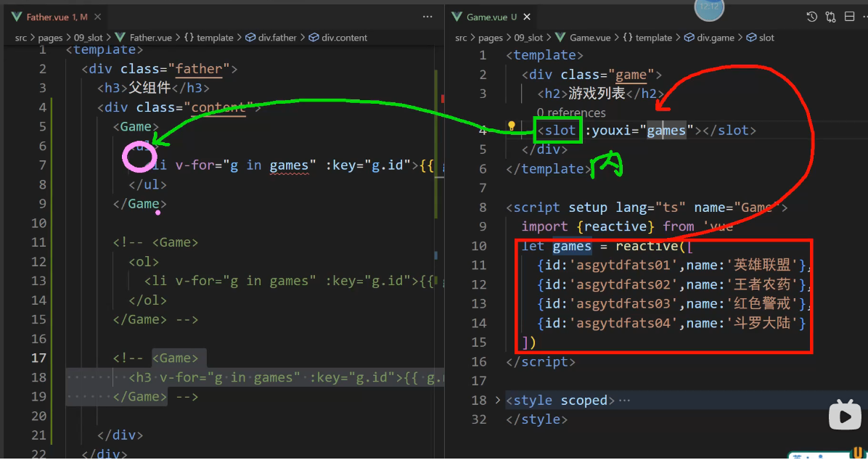Click reactive inside the import braces
This screenshot has width=868, height=460.
pyautogui.click(x=615, y=226)
